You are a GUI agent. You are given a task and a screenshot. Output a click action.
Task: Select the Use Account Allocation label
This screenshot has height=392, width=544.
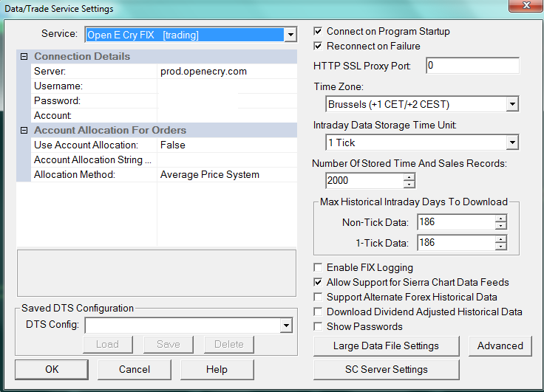coord(86,145)
